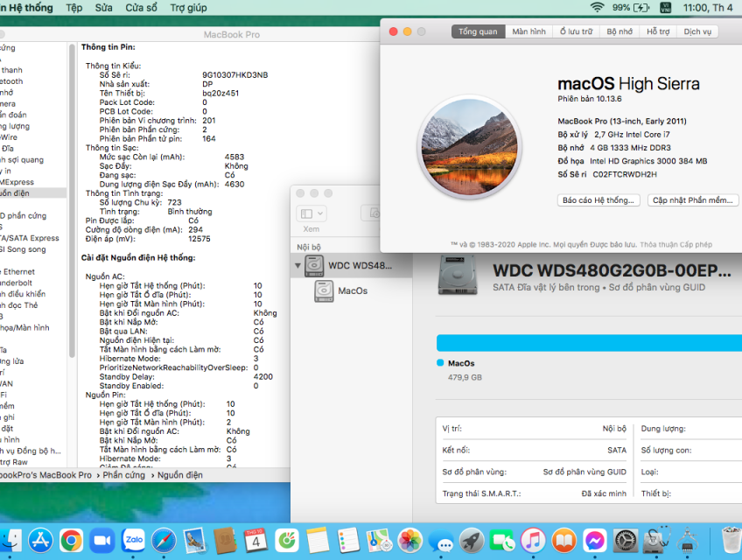Click the System Information sidebar scrollbar

(72, 200)
